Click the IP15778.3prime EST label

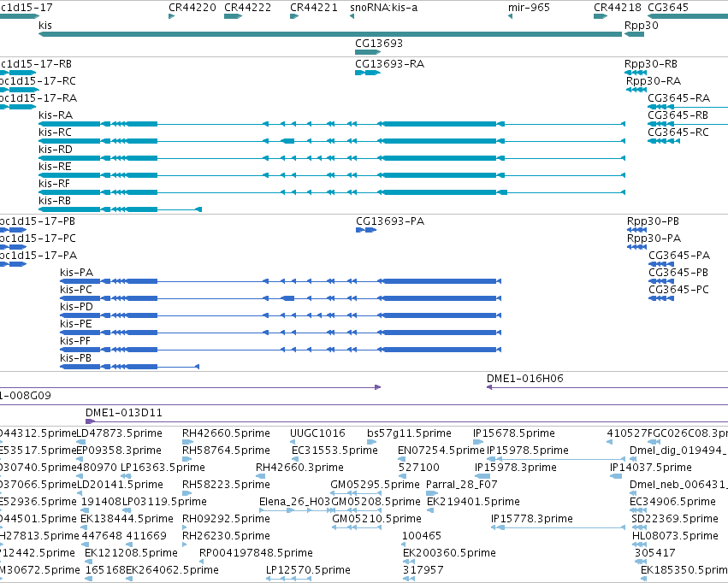pos(532,519)
